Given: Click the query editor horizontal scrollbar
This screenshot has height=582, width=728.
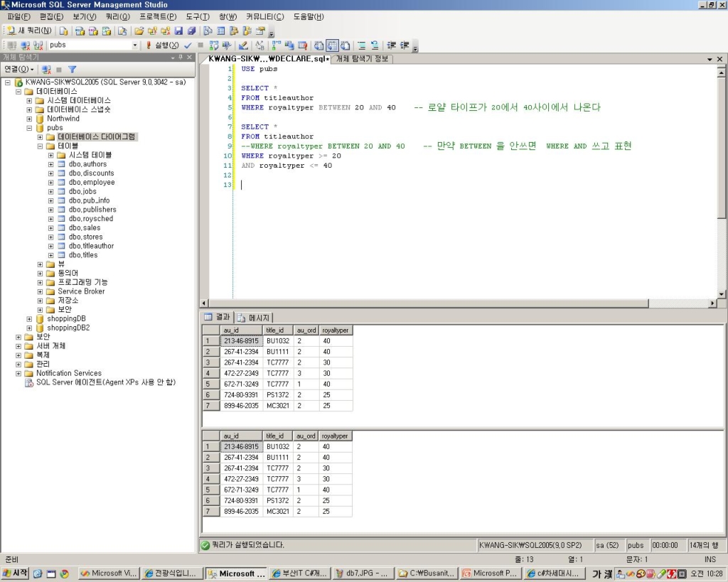Looking at the screenshot, I should click(428, 303).
